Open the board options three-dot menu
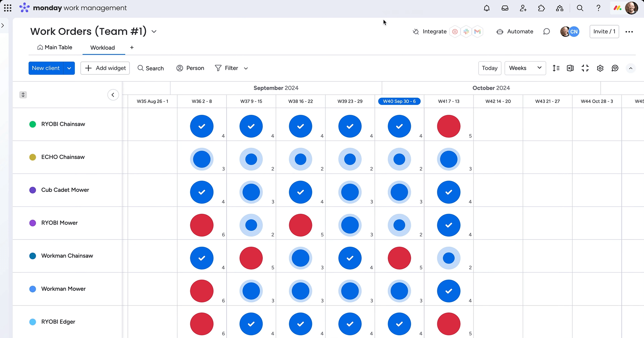This screenshot has width=644, height=338. [x=629, y=32]
